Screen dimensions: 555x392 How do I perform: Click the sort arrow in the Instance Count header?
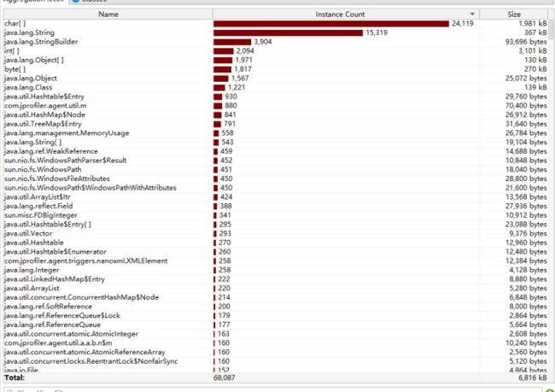(472, 15)
